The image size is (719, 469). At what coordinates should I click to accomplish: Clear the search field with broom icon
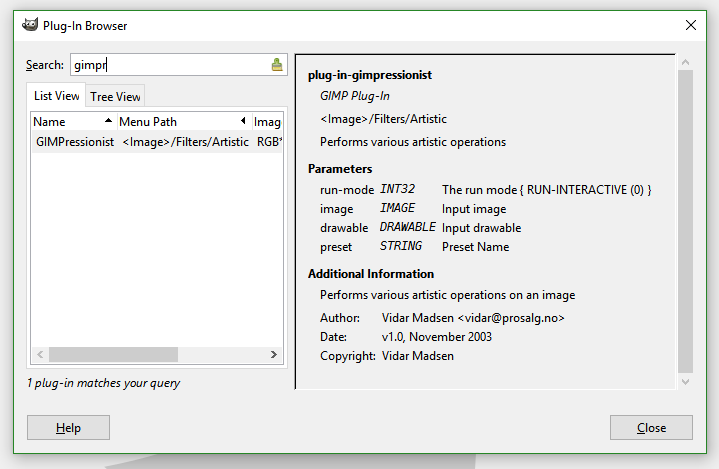277,65
